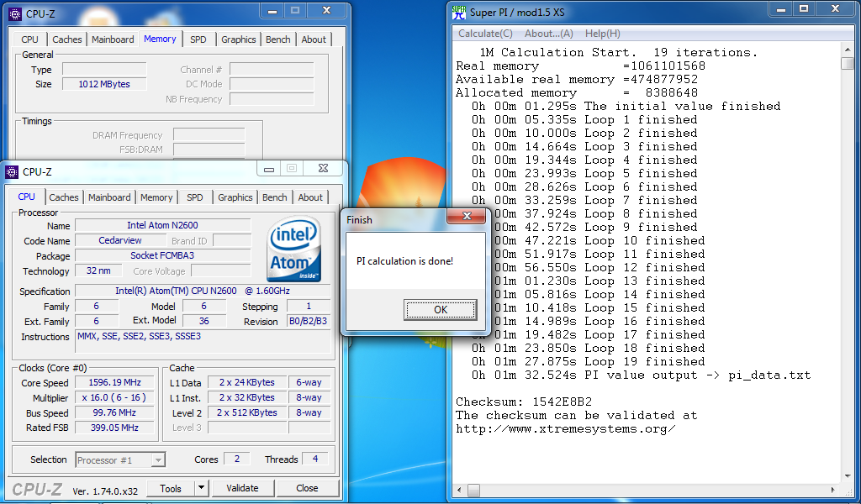Screen dimensions: 861x504
Task: Click the Intel Atom logo in CPU-Z
Action: coord(294,249)
